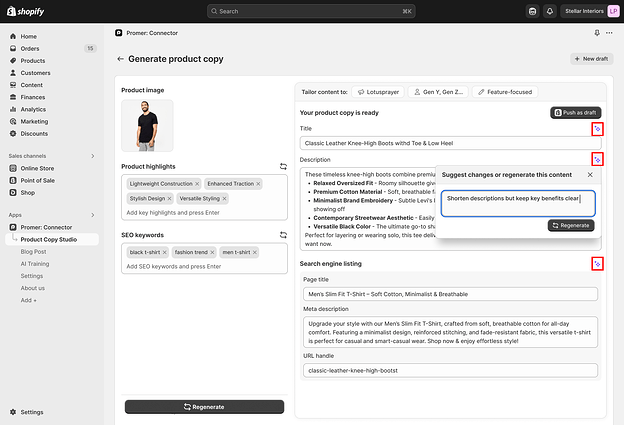
Task: Click the Push as draft button
Action: 575,113
